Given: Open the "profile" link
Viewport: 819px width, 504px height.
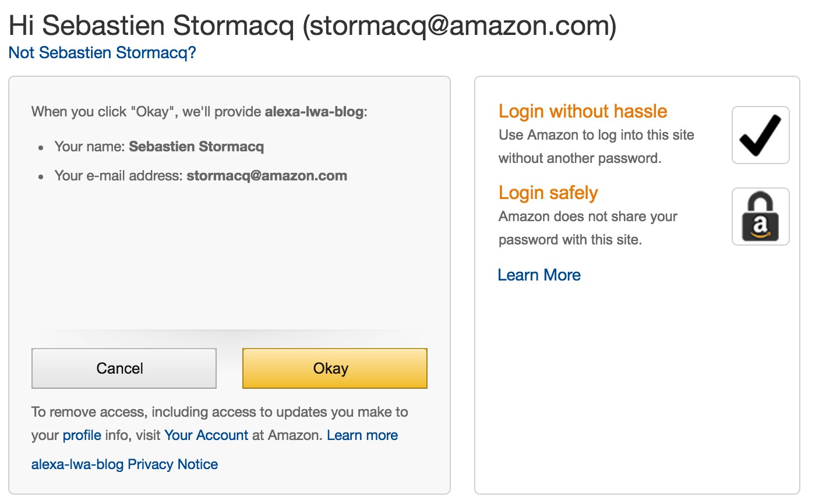Looking at the screenshot, I should (x=82, y=435).
